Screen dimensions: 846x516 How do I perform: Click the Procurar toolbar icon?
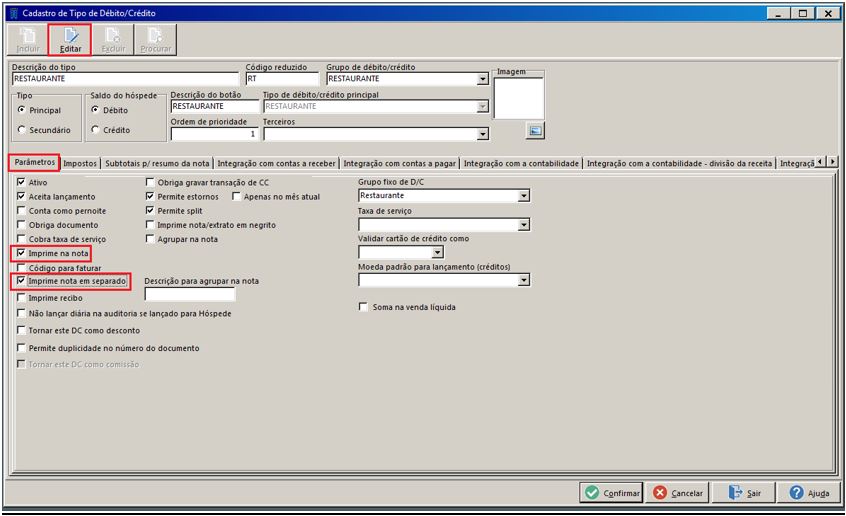[x=155, y=40]
